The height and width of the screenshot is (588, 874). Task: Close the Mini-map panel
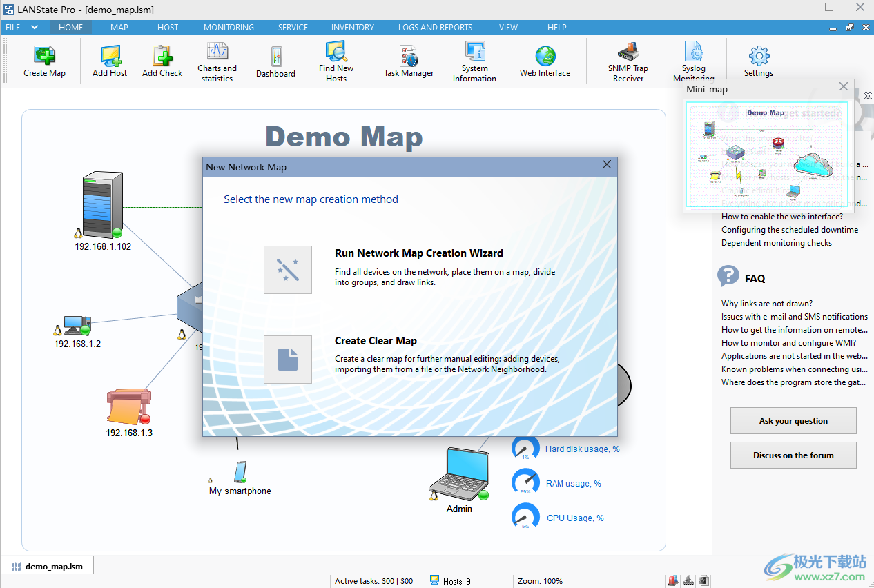pyautogui.click(x=844, y=87)
